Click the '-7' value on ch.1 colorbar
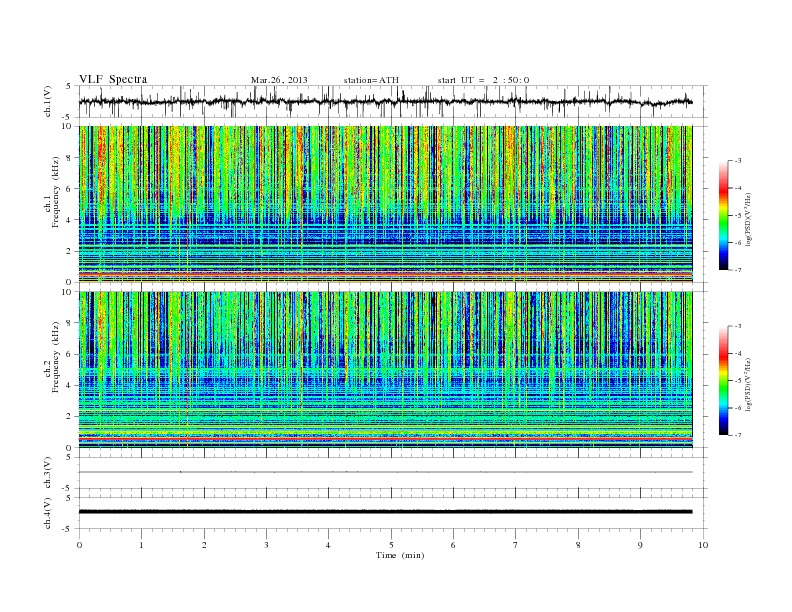792x612 pixels. pyautogui.click(x=738, y=270)
